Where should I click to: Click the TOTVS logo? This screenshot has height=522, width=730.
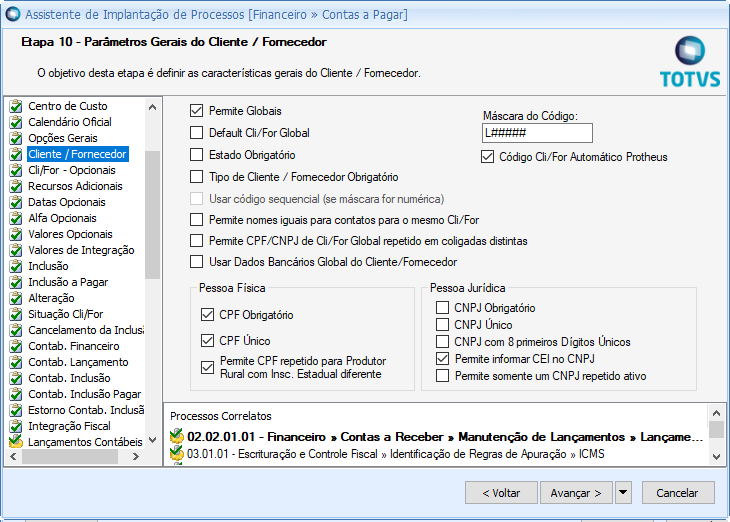point(690,62)
